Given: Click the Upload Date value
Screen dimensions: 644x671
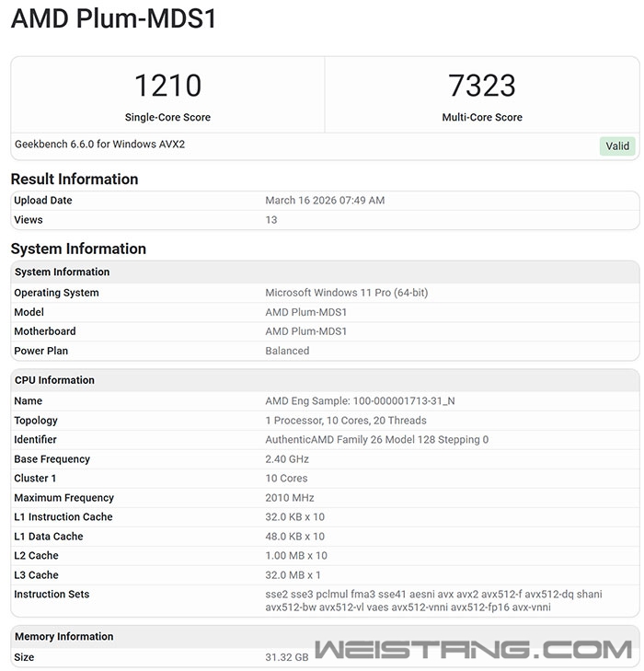Looking at the screenshot, I should point(325,201).
